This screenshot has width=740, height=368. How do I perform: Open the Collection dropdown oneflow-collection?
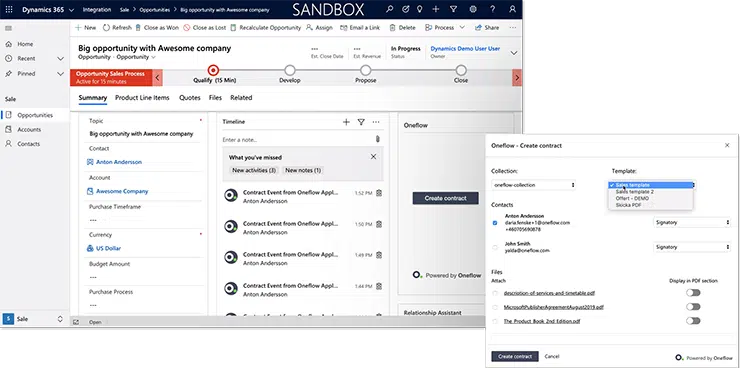click(x=533, y=185)
